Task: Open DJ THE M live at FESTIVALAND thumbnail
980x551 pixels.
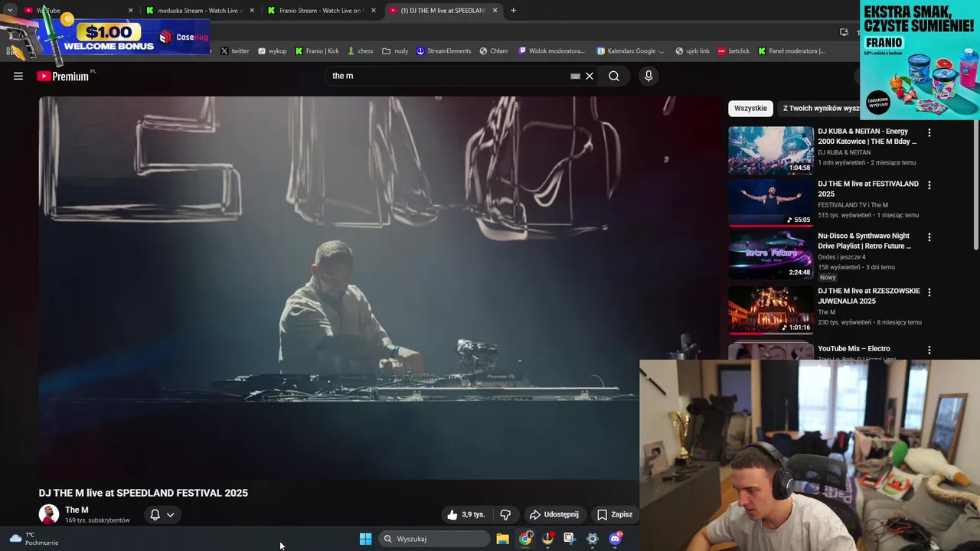Action: tap(771, 203)
